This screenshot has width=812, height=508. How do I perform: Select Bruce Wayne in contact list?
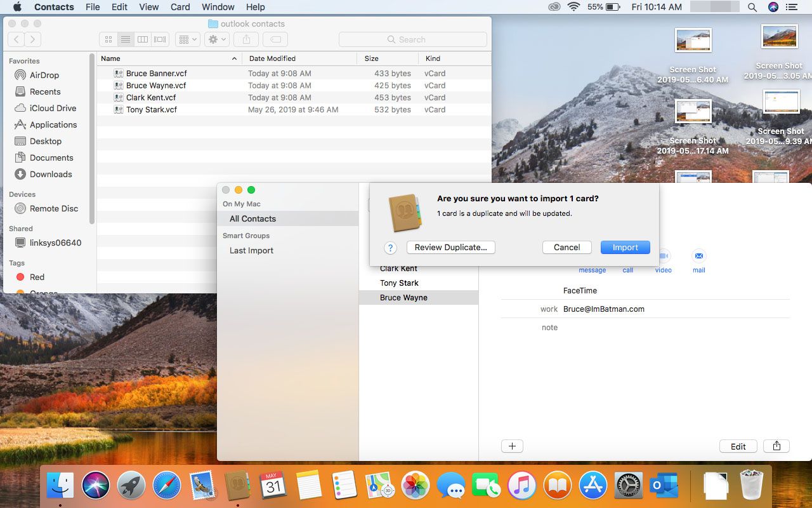point(419,298)
